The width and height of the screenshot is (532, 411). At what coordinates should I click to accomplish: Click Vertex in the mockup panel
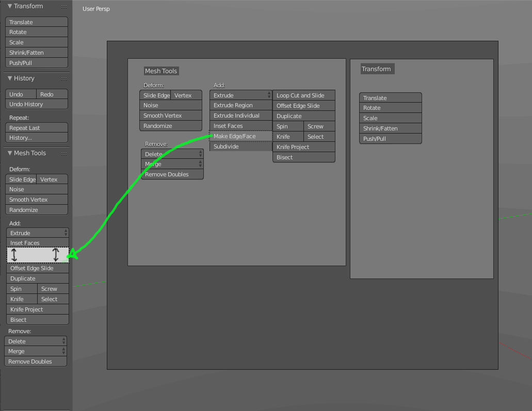186,95
